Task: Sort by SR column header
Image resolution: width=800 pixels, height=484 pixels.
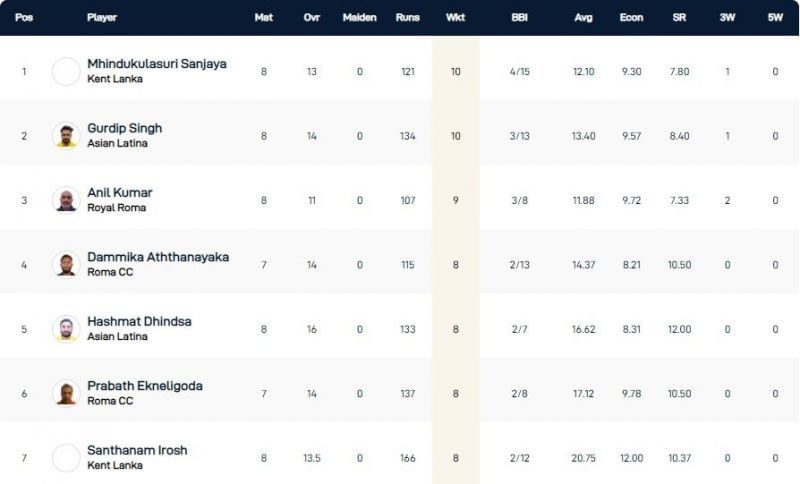Action: [x=679, y=18]
